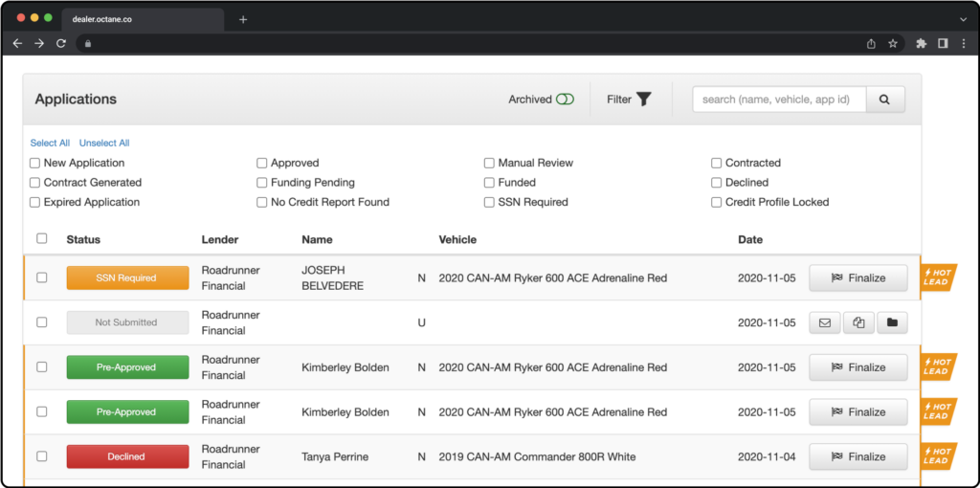This screenshot has height=488, width=980.
Task: Click the Filter funnel icon
Action: pos(643,100)
